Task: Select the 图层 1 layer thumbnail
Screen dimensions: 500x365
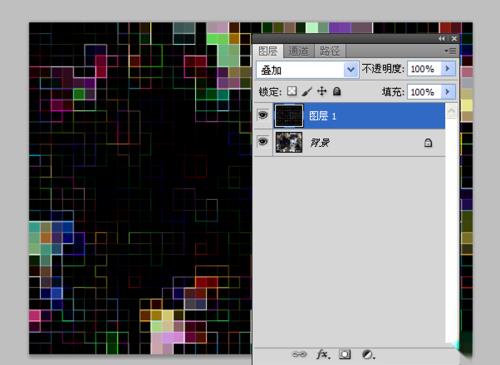Action: pos(289,116)
